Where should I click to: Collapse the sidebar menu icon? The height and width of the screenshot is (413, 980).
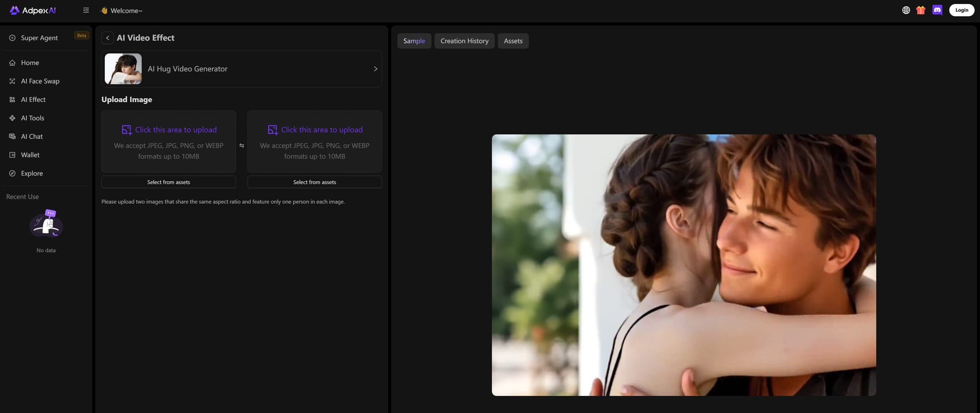[86, 10]
